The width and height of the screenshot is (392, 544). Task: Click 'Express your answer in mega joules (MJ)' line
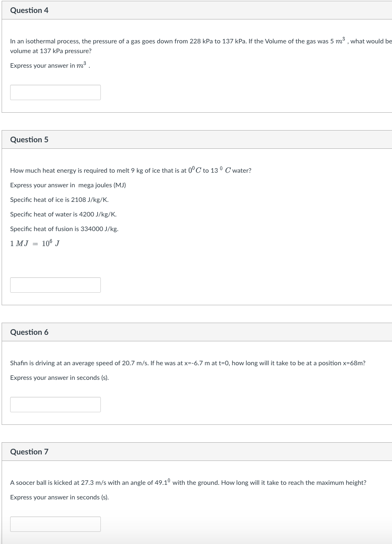[x=68, y=185]
